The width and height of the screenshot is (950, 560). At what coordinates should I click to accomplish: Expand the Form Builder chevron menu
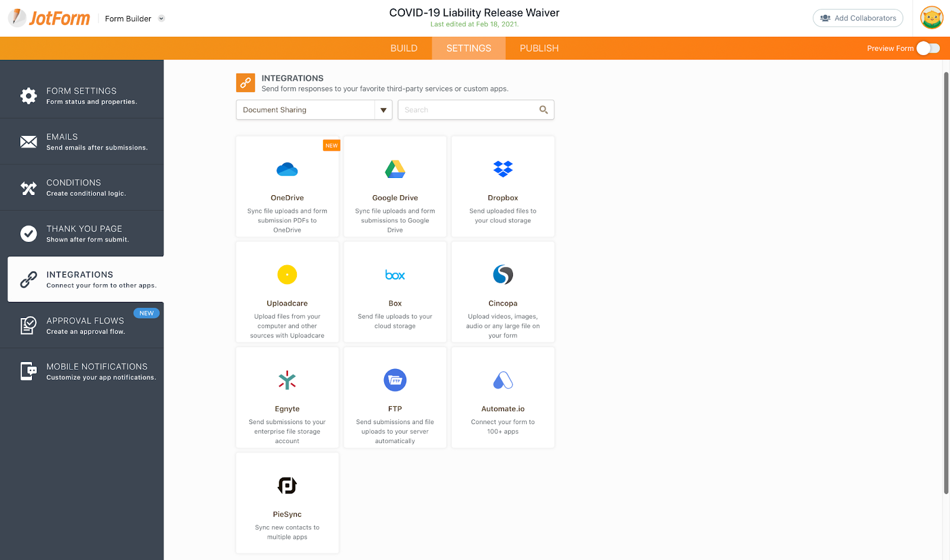[x=161, y=18]
